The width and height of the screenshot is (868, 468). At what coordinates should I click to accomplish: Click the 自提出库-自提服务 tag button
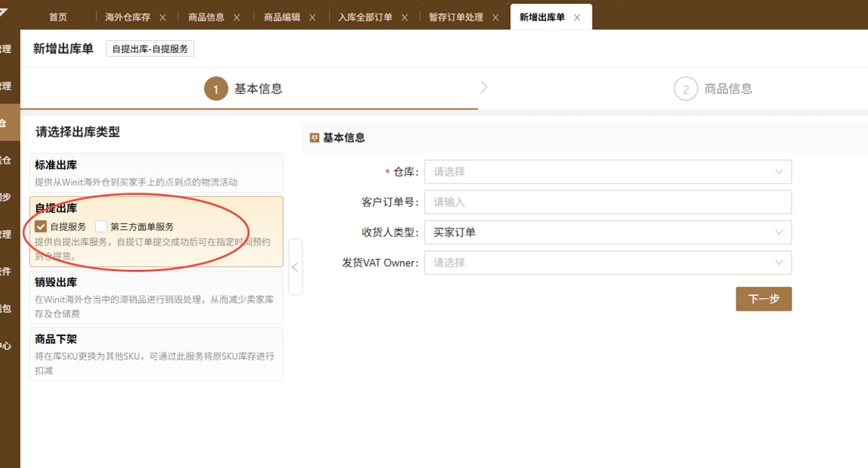[x=150, y=49]
